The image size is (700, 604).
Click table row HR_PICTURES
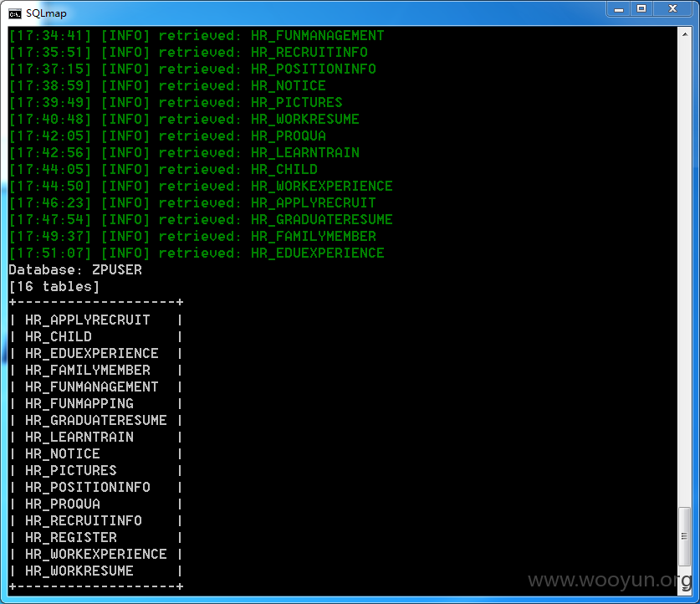click(x=96, y=470)
